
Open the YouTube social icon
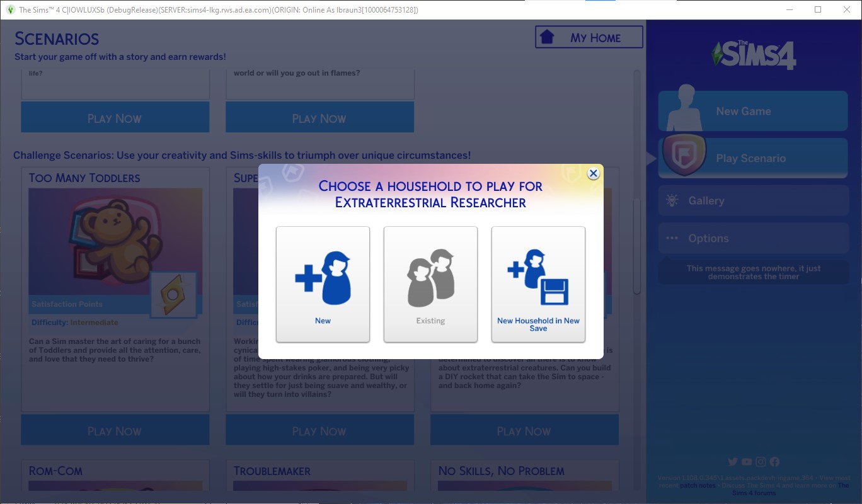click(747, 462)
